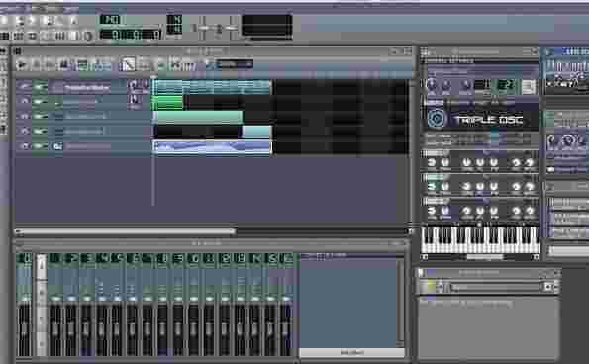Adjust the master volume slider in the top toolbar
Viewport: 589px width, 364px height.
pyautogui.click(x=203, y=28)
